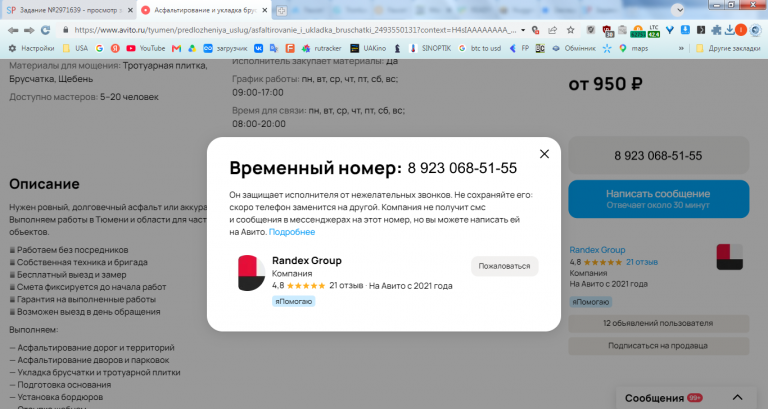
Task: Open the VK bookmark icon
Action: click(258, 48)
